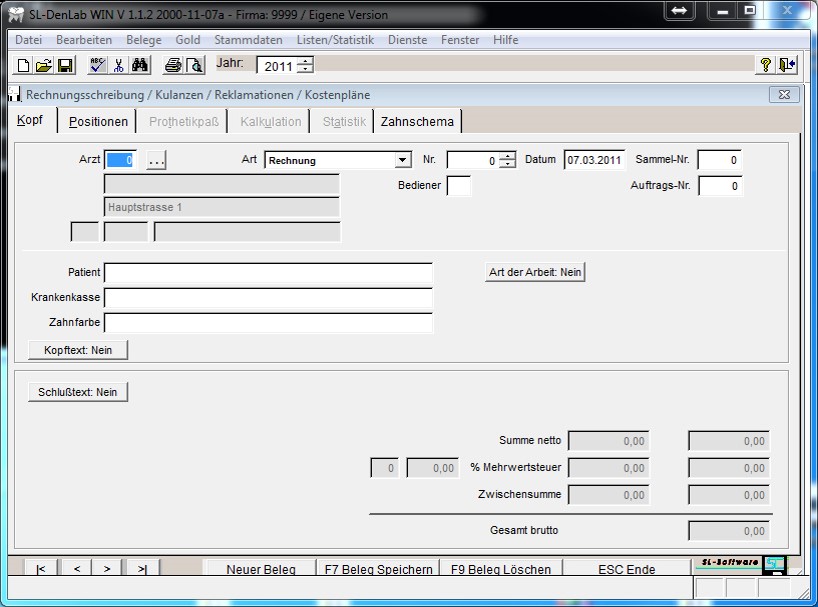Image resolution: width=818 pixels, height=607 pixels.
Task: Click the Art der Arbeit: Nein button
Action: coord(535,272)
